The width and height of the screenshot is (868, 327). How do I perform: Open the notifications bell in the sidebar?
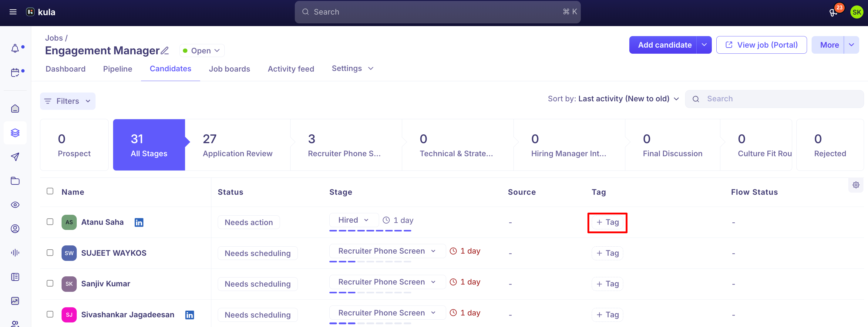tap(15, 48)
